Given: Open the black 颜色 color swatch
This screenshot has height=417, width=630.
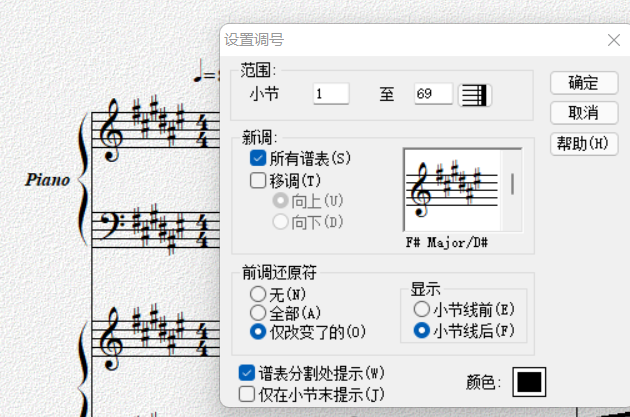Looking at the screenshot, I should tap(529, 382).
